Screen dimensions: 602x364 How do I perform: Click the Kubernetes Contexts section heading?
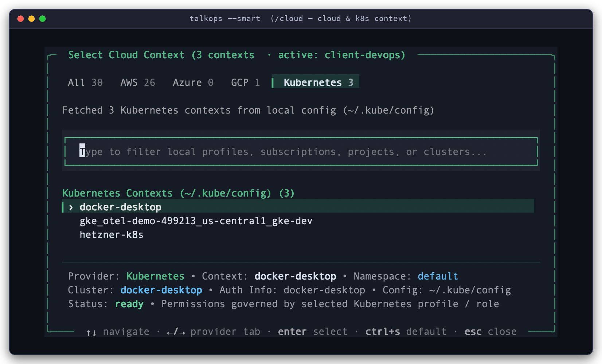(x=178, y=193)
